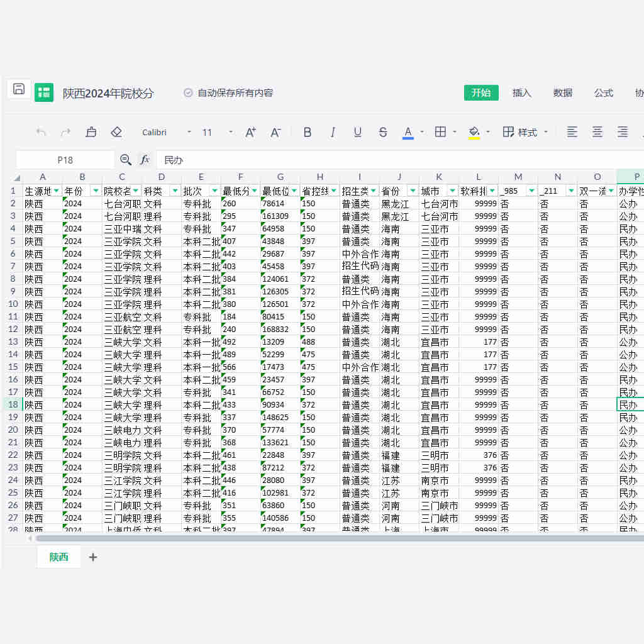Select row 18 header

coord(13,404)
